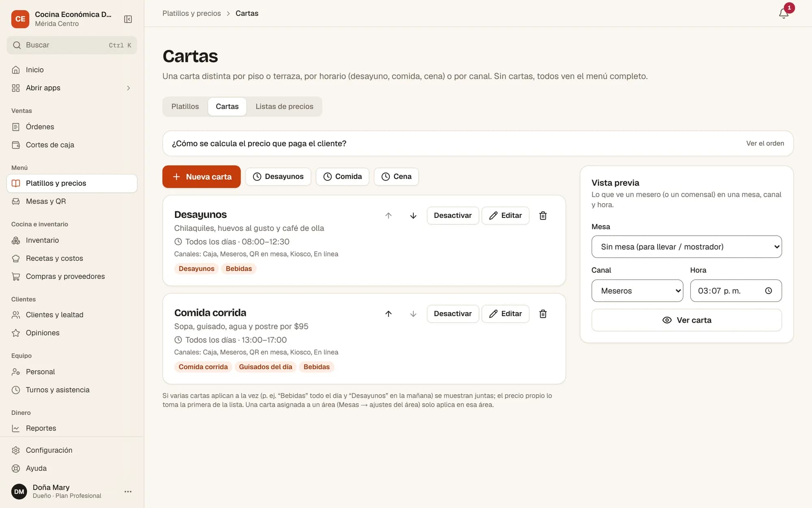Select Platillos y precios in sidebar
The width and height of the screenshot is (812, 508).
pyautogui.click(x=72, y=183)
